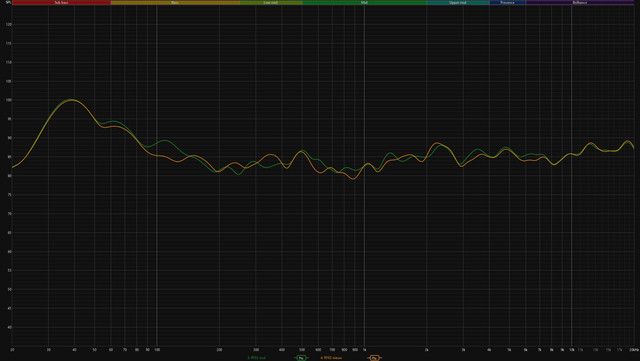Viewport: 640px width, 361px height.
Task: Select the orange measurement name in the legend
Action: (331, 358)
